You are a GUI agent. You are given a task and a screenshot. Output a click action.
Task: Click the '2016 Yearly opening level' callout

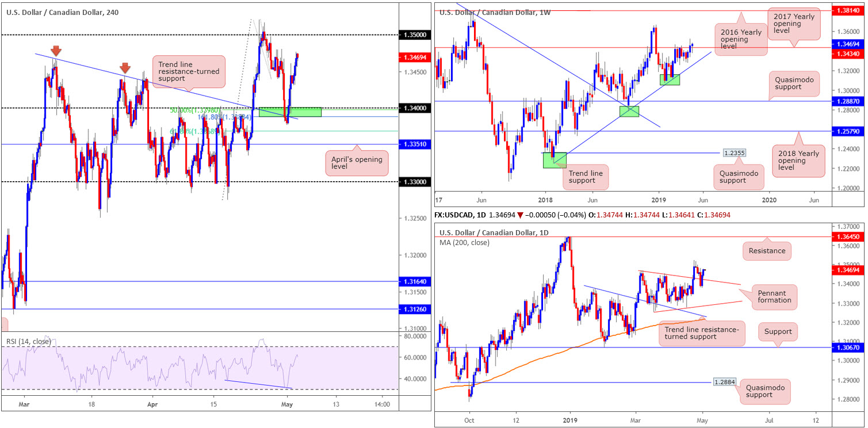[x=742, y=39]
